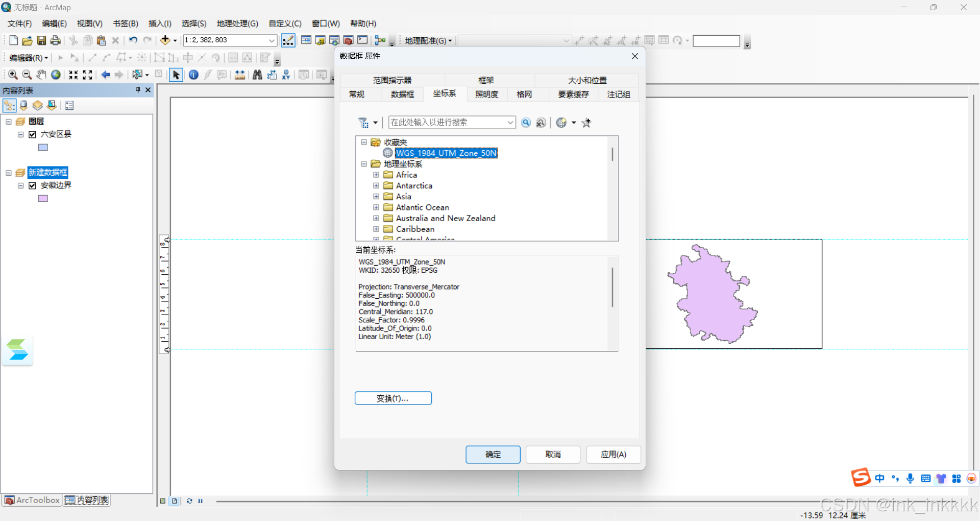This screenshot has width=980, height=521.
Task: Click the 确定 button
Action: [493, 455]
